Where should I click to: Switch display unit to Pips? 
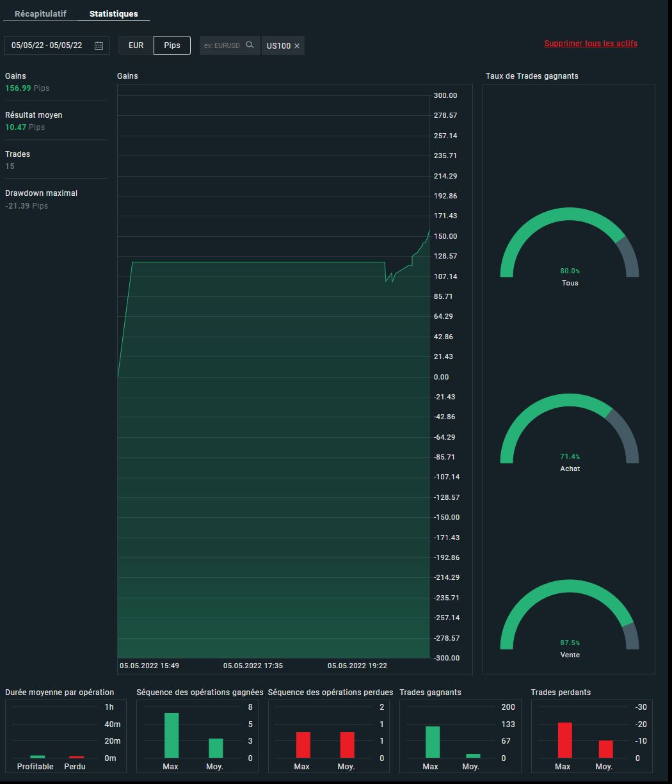tap(172, 45)
